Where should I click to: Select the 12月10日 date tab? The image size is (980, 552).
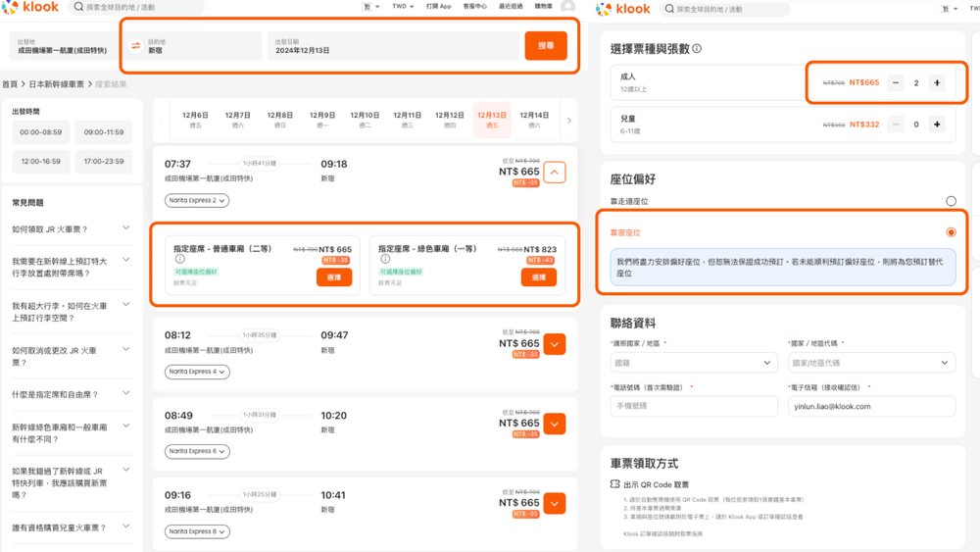pos(365,120)
